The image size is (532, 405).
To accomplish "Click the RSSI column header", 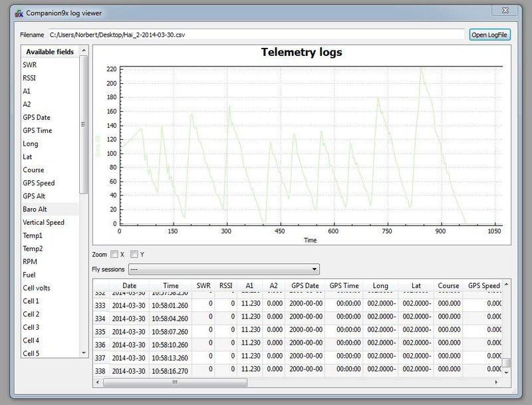I will (226, 285).
